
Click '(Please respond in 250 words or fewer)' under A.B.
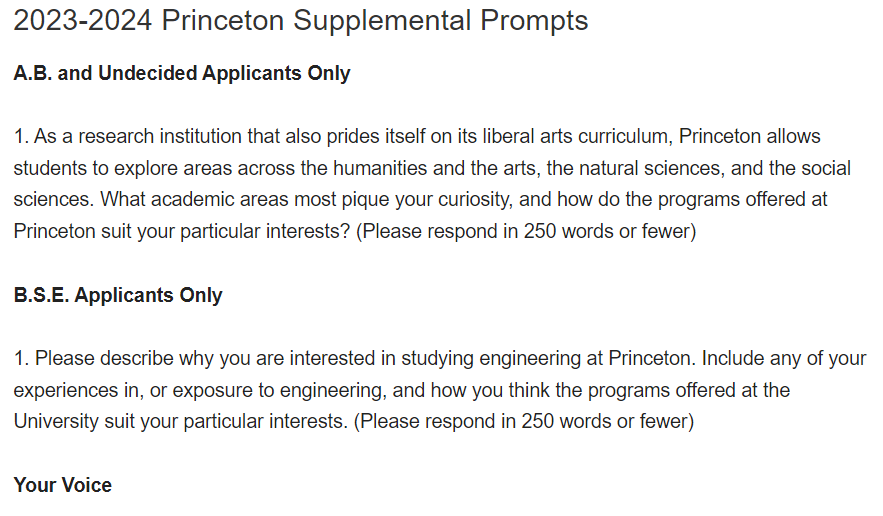(526, 232)
